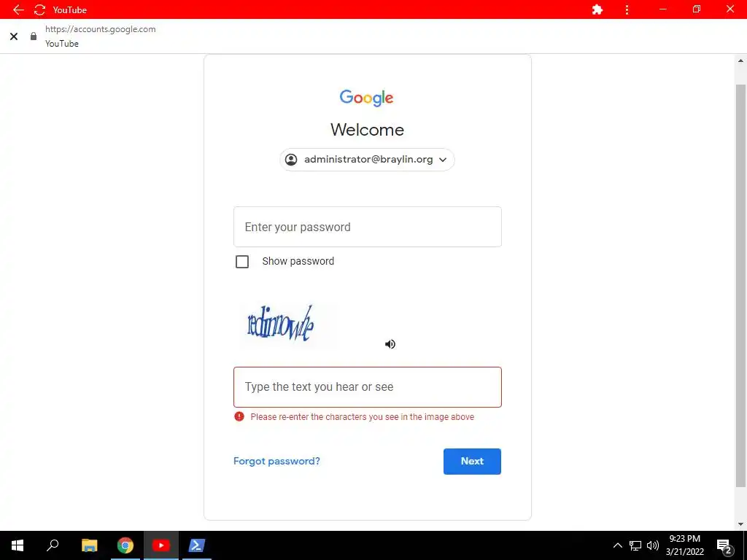
Task: Open PowerShell from the taskbar
Action: click(197, 545)
